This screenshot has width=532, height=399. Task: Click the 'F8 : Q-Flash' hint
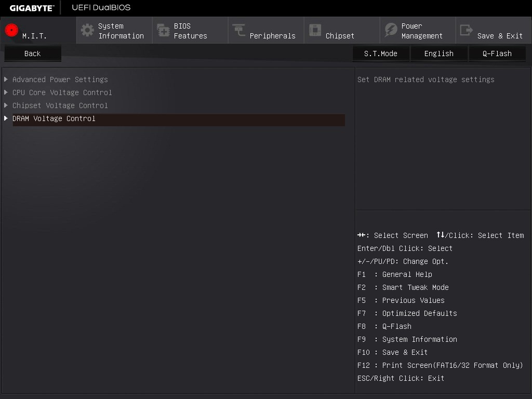pos(384,326)
